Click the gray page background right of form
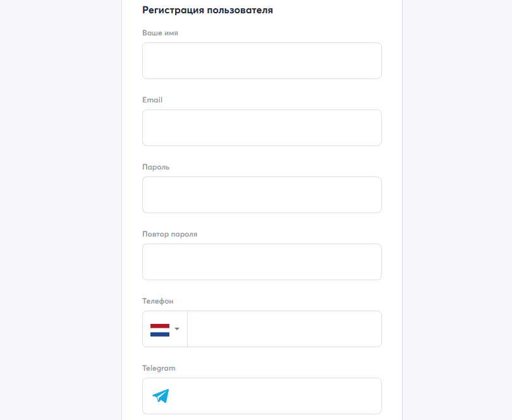512x420 pixels. coord(456,209)
